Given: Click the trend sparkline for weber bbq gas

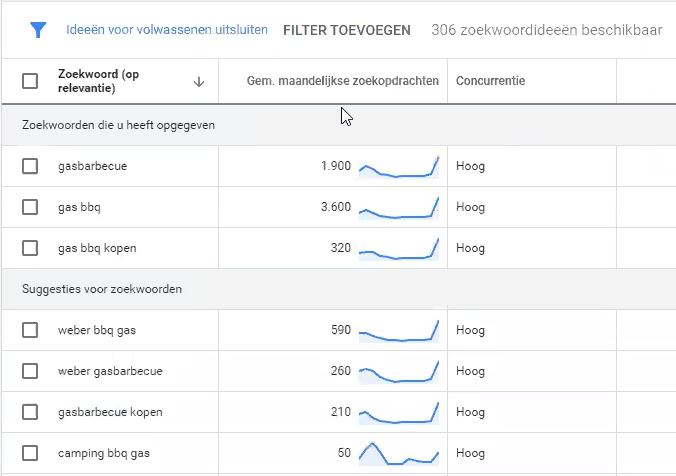Looking at the screenshot, I should pos(399,330).
